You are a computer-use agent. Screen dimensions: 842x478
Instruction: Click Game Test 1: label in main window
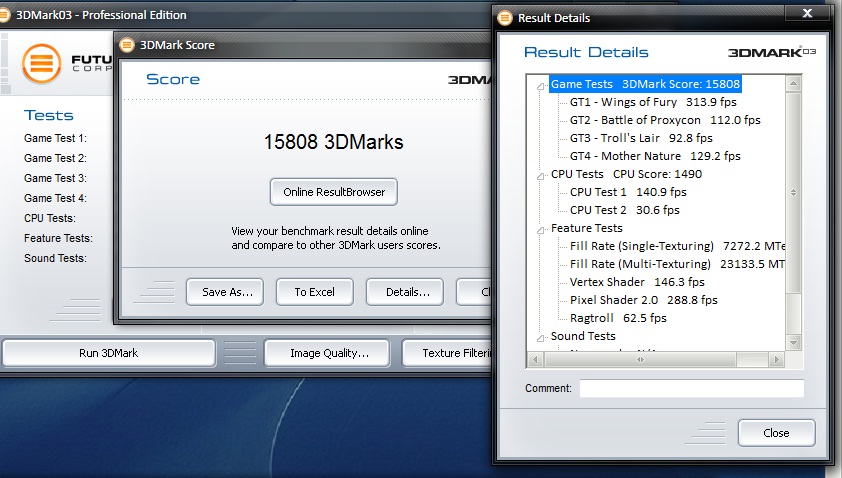click(x=55, y=138)
